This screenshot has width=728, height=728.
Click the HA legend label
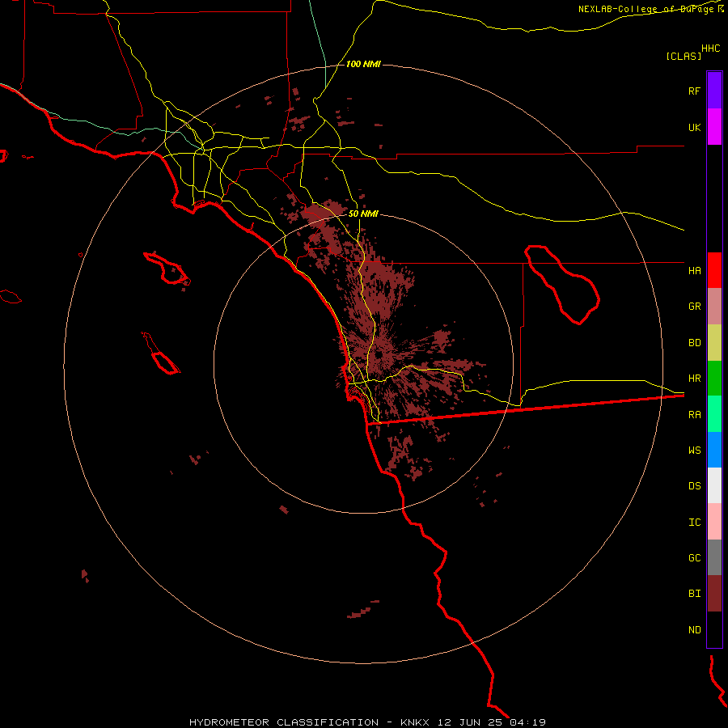(694, 271)
